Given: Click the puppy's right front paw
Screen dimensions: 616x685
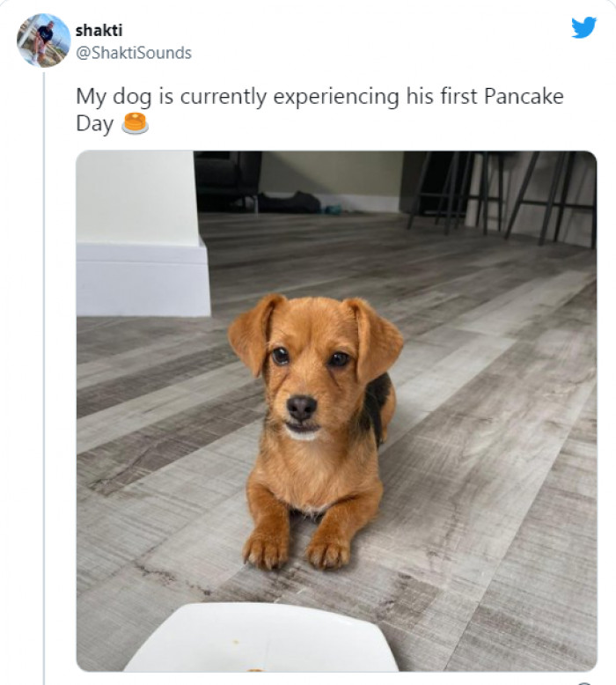Looking at the screenshot, I should pos(328,549).
